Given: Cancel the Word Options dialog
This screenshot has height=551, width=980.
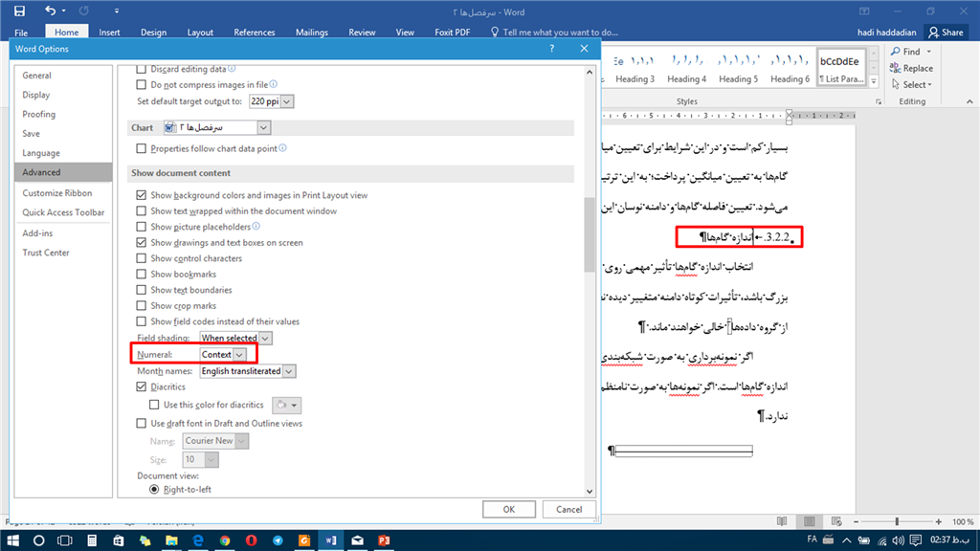Looking at the screenshot, I should [x=568, y=509].
